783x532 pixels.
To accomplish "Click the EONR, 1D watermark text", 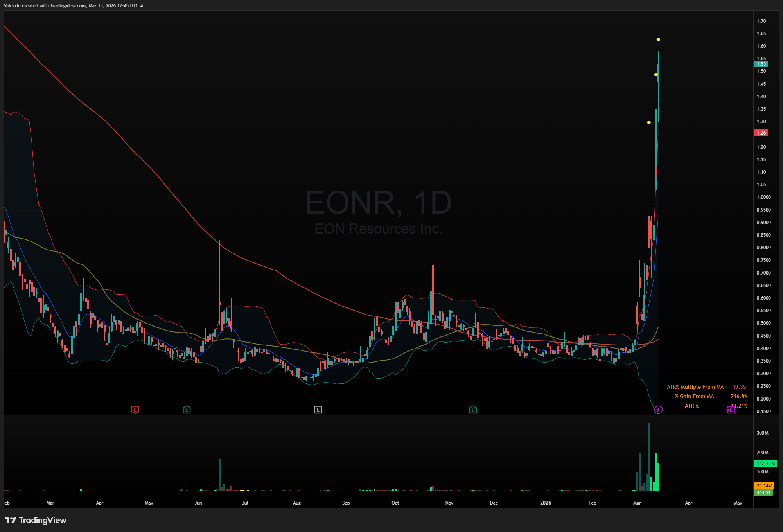I will [x=378, y=203].
